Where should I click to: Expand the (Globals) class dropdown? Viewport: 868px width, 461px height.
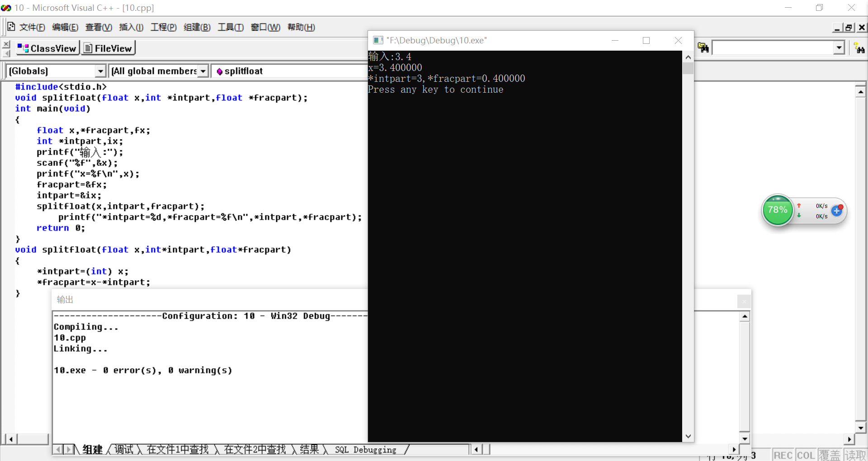click(x=100, y=71)
